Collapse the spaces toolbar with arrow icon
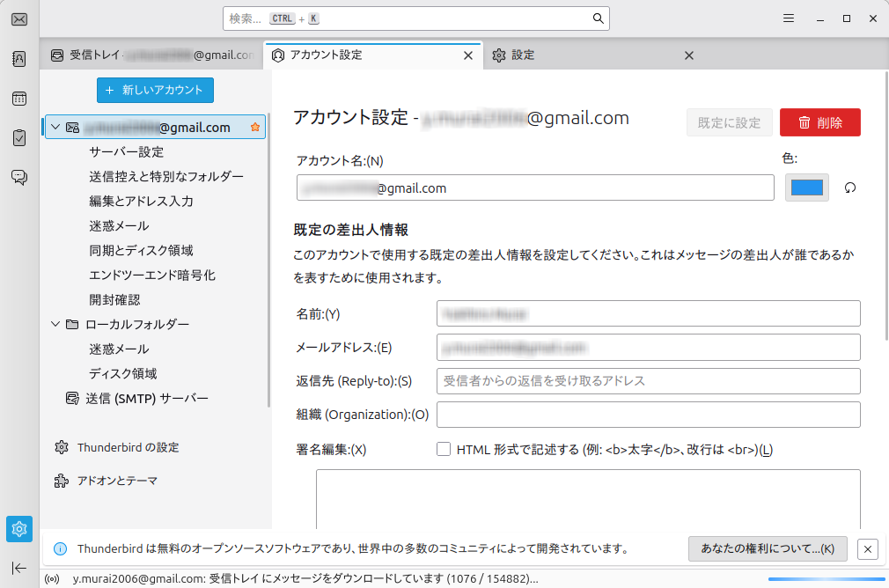Image resolution: width=889 pixels, height=588 pixels. [x=18, y=568]
